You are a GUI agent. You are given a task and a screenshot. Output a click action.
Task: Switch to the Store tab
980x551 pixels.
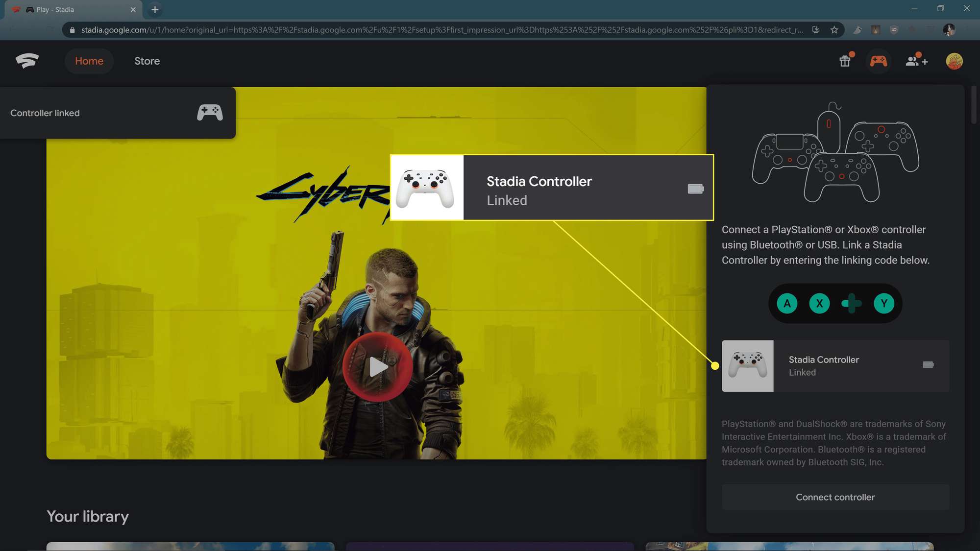coord(147,61)
